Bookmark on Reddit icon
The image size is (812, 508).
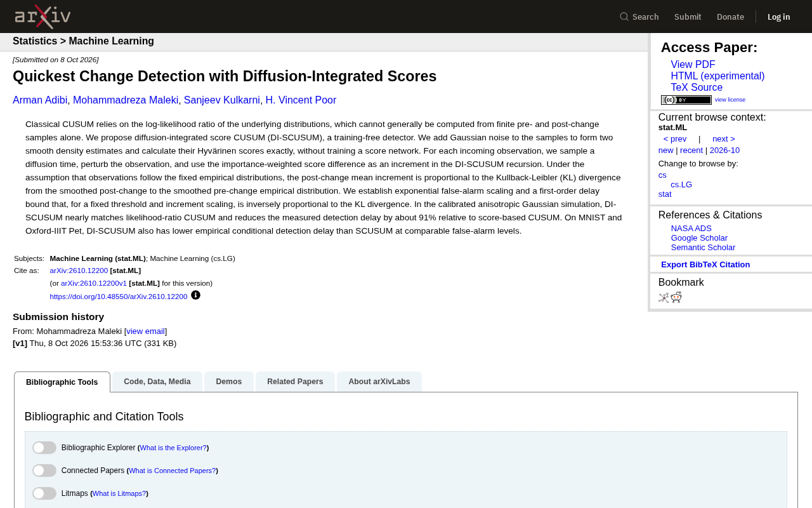tap(676, 297)
